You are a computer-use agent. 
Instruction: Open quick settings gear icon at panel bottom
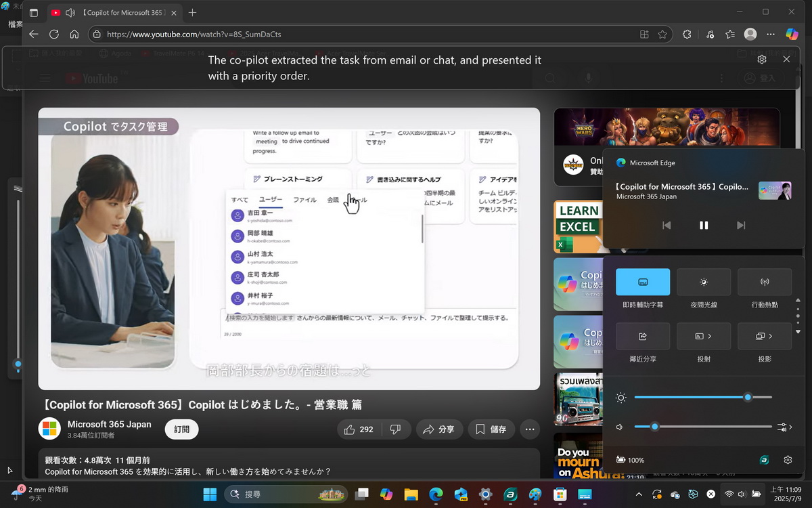(x=788, y=460)
